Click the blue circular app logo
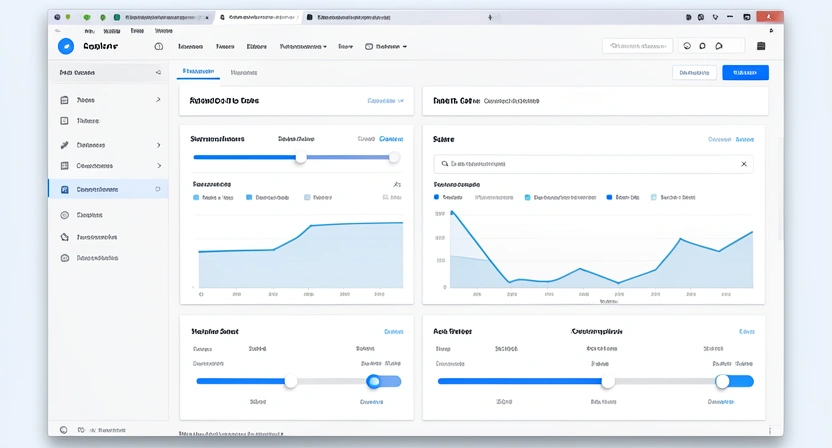This screenshot has height=448, width=832. pos(66,46)
